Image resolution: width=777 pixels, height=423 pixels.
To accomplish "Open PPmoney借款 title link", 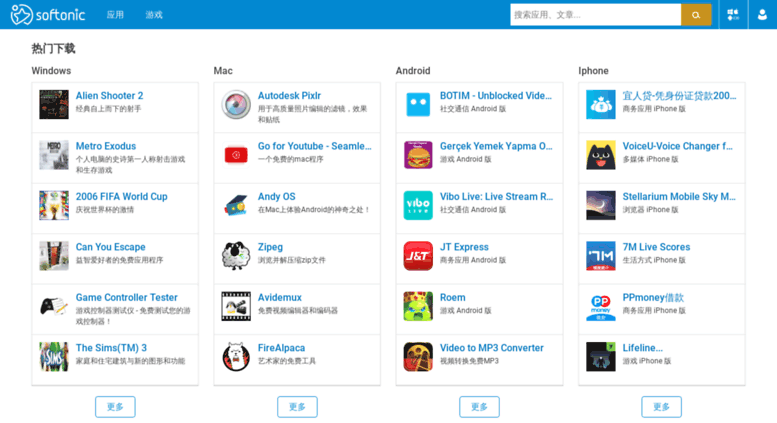I will point(653,298).
